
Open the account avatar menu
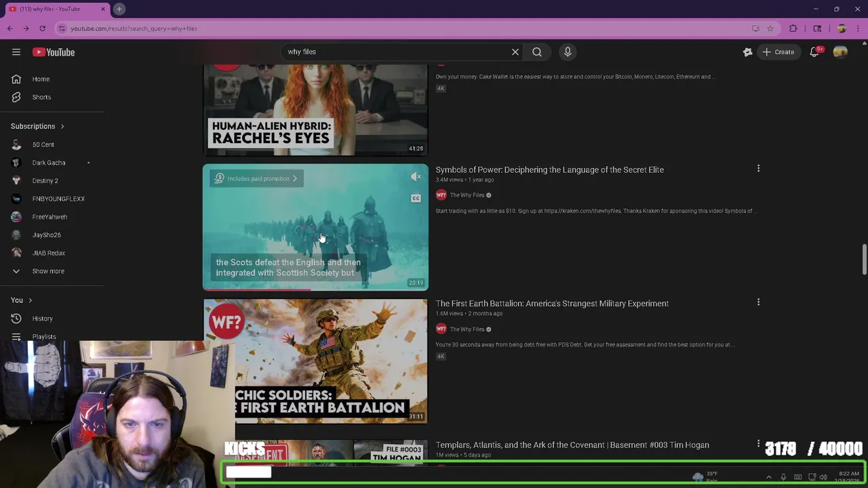pyautogui.click(x=840, y=52)
